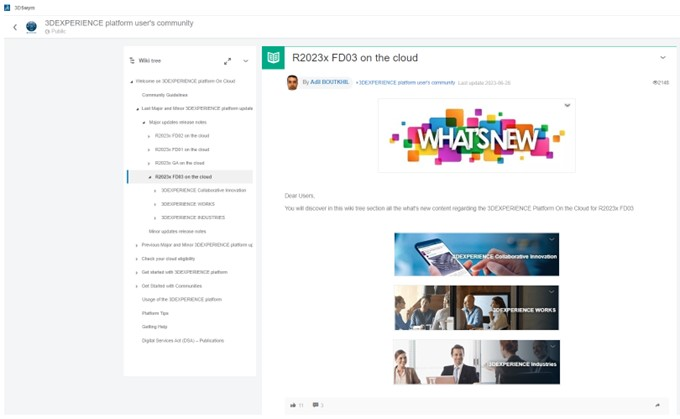
Task: Like the post with thumbs-up icon
Action: pyautogui.click(x=293, y=405)
